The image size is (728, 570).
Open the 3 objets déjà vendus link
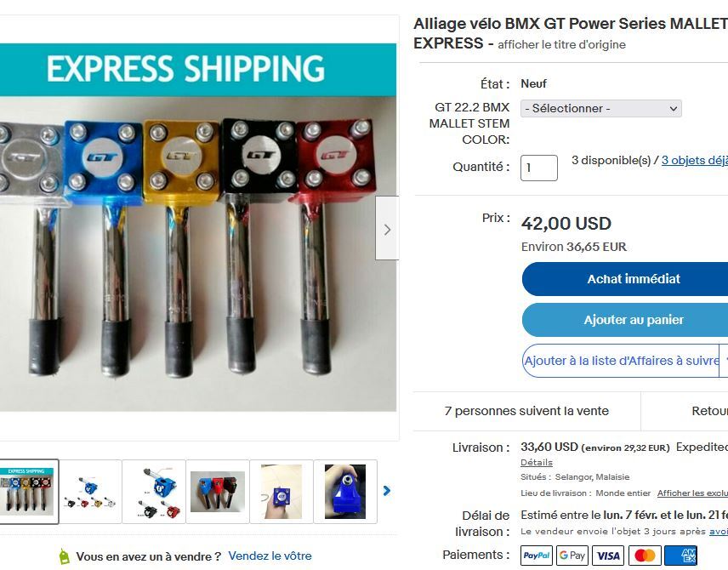tap(695, 160)
